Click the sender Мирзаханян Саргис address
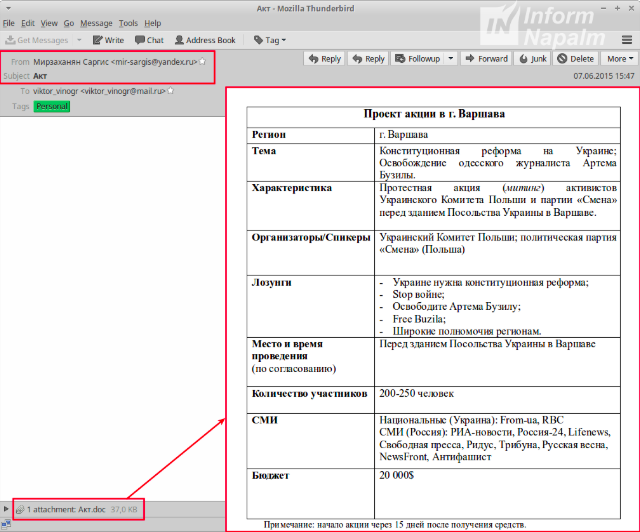 tap(115, 62)
